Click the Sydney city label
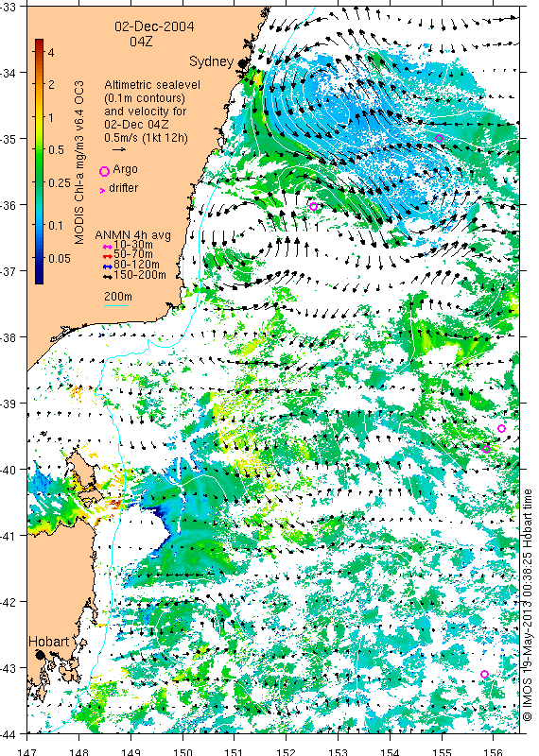The width and height of the screenshot is (539, 756). (211, 61)
